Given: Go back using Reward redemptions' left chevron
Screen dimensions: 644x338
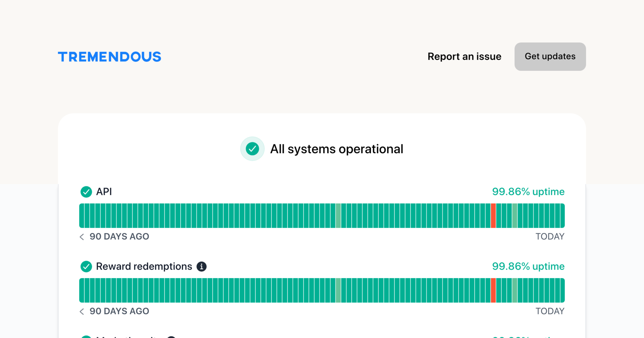Looking at the screenshot, I should point(82,311).
